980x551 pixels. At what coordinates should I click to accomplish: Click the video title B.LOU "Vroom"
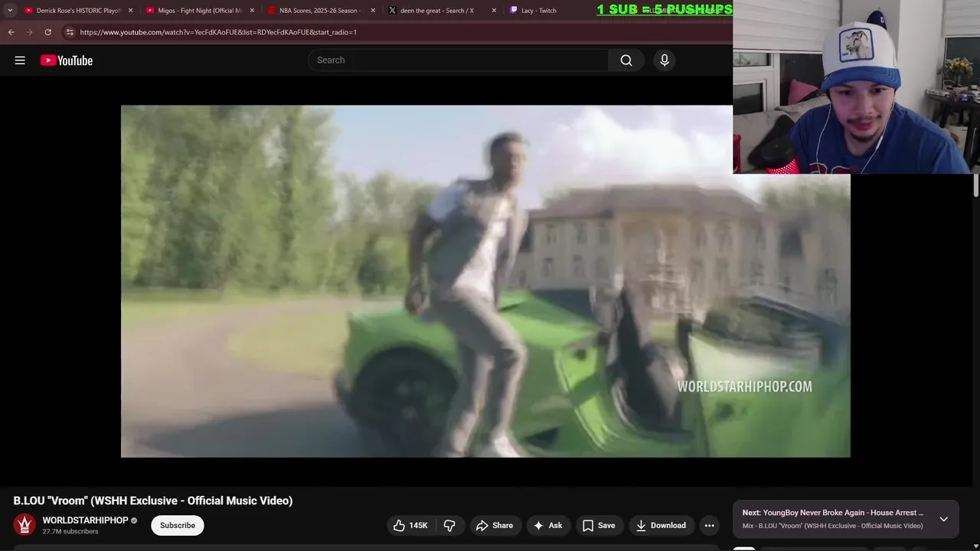153,500
